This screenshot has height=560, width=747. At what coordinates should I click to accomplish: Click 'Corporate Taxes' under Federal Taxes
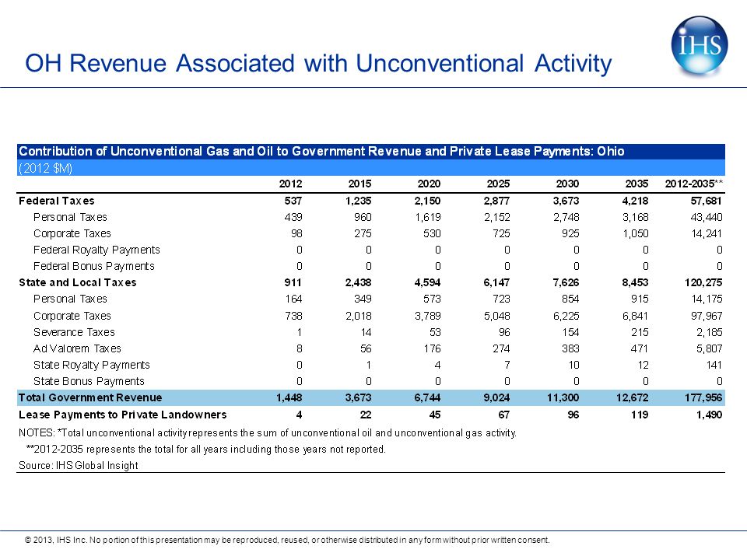pyautogui.click(x=72, y=233)
